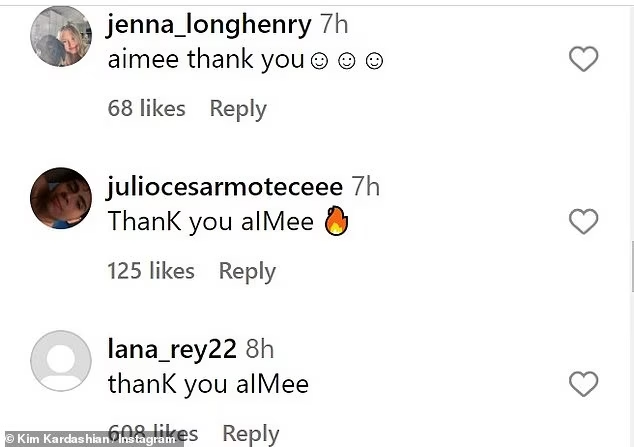Like jenna_longhenry's comment with the heart

click(x=583, y=60)
